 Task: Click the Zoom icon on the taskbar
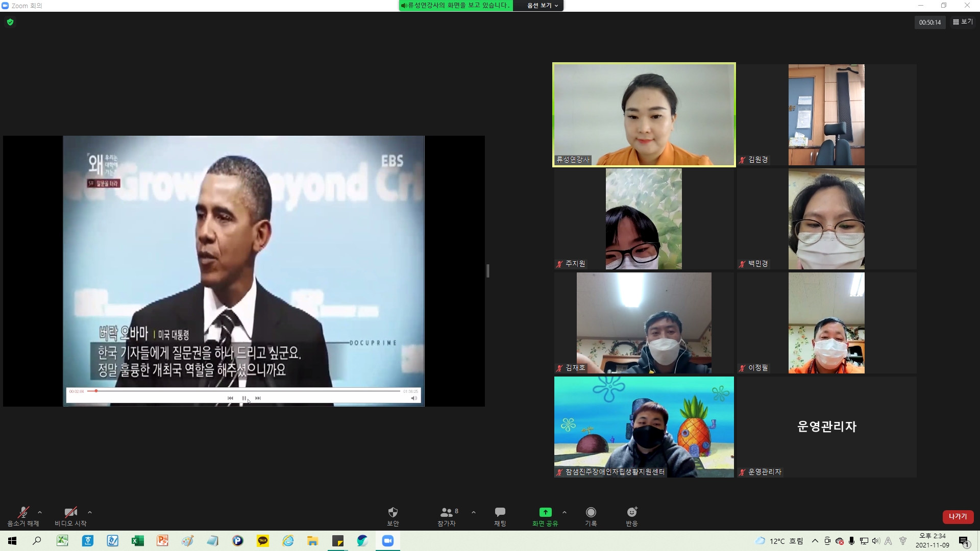coord(388,541)
